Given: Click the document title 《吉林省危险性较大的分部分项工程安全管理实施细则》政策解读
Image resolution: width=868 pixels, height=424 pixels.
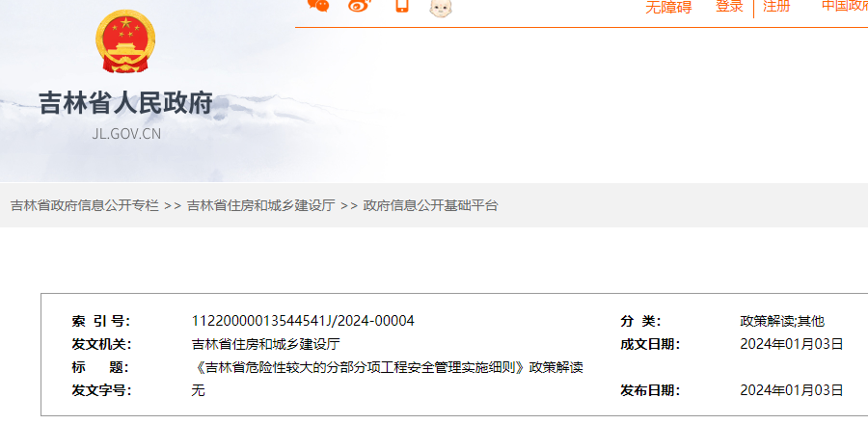Looking at the screenshot, I should 387,367.
